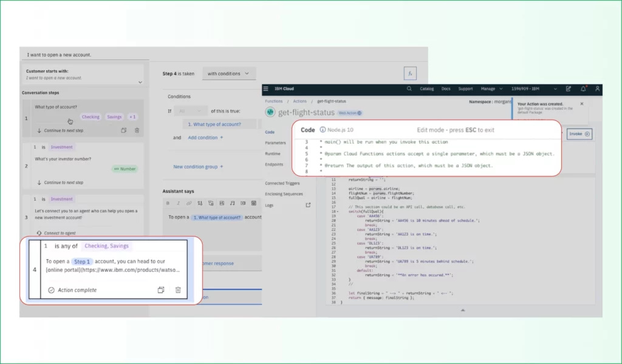This screenshot has height=364, width=622.
Task: Click the Action complete checkmark in step 4
Action: (x=51, y=290)
